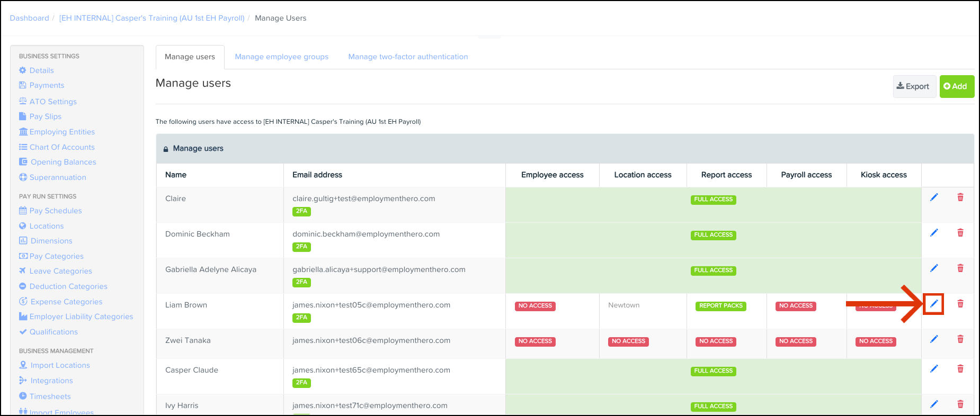This screenshot has height=416, width=980.
Task: Remove Gabriella Adelyne Alicaya via trash icon
Action: tap(960, 268)
